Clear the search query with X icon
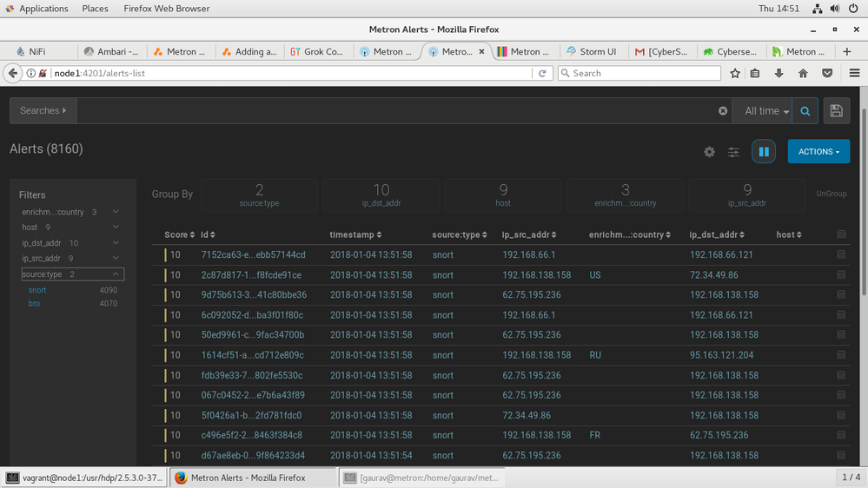868x488 pixels. (723, 111)
